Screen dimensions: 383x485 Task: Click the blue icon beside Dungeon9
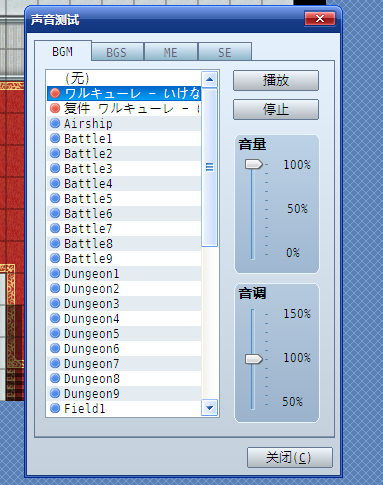pos(55,393)
